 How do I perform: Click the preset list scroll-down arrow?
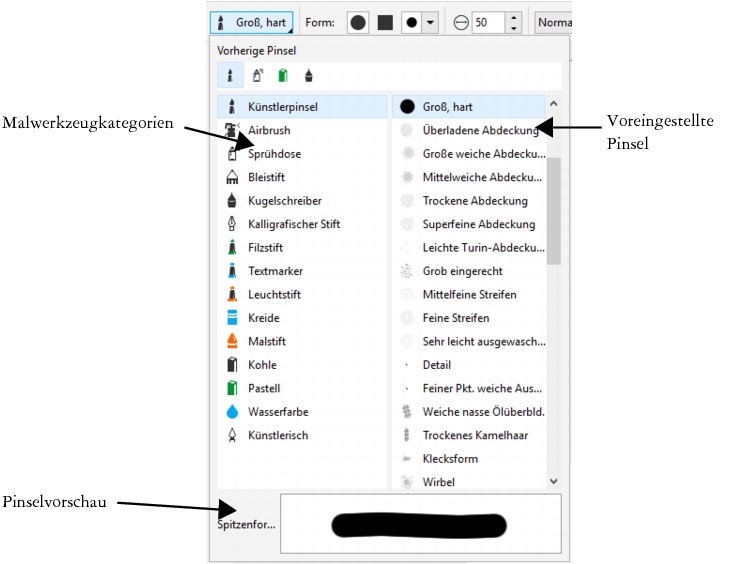click(x=554, y=481)
